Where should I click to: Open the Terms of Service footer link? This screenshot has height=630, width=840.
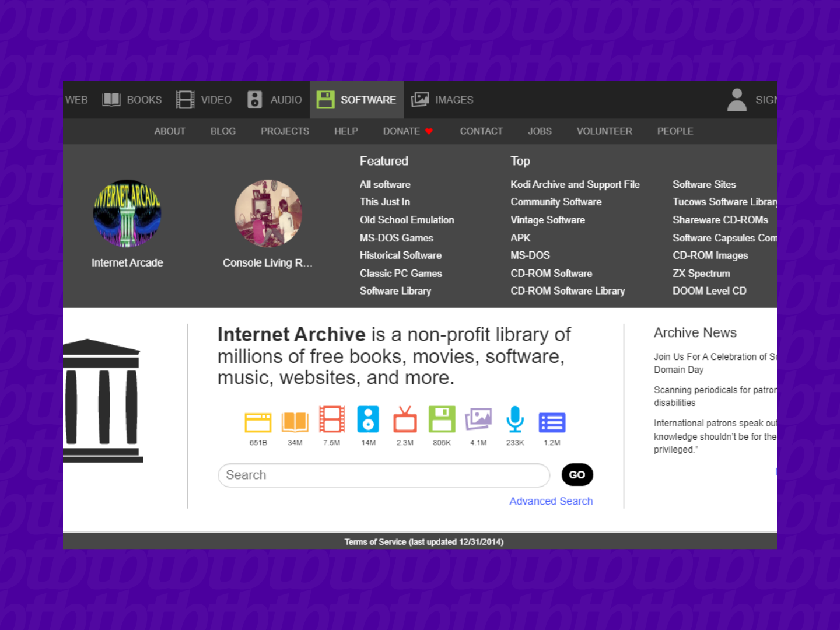pyautogui.click(x=424, y=542)
